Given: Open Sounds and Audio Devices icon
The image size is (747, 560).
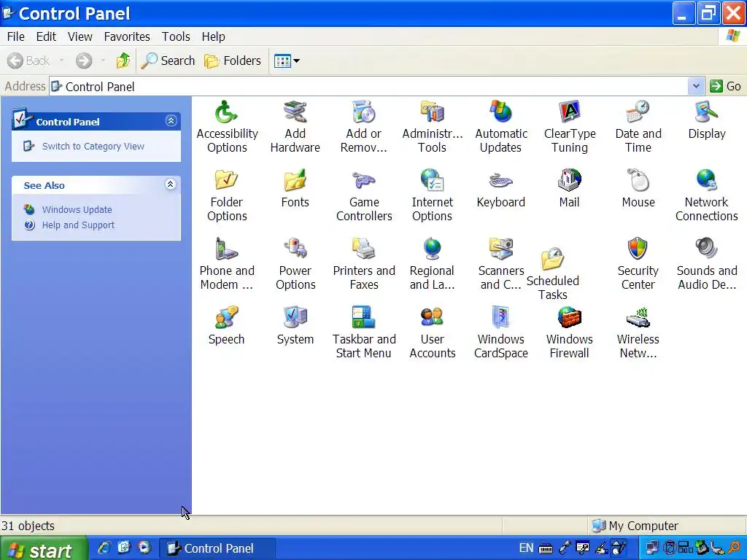Looking at the screenshot, I should tap(706, 249).
